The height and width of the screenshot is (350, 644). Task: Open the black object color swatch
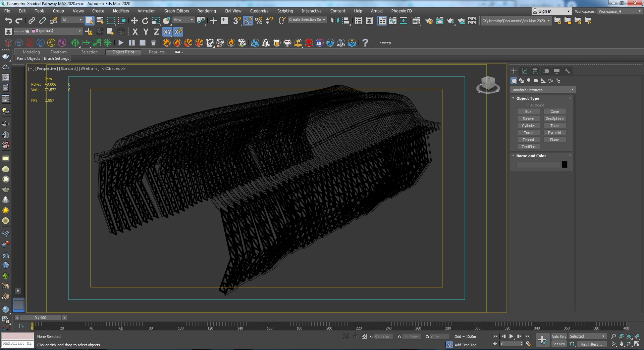(565, 165)
